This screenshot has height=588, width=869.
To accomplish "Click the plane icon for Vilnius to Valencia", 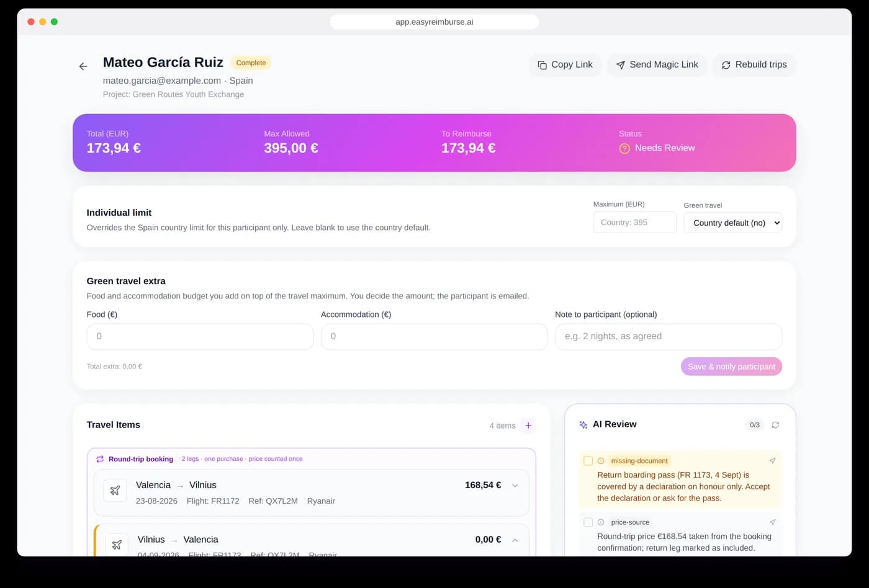I will click(x=117, y=545).
